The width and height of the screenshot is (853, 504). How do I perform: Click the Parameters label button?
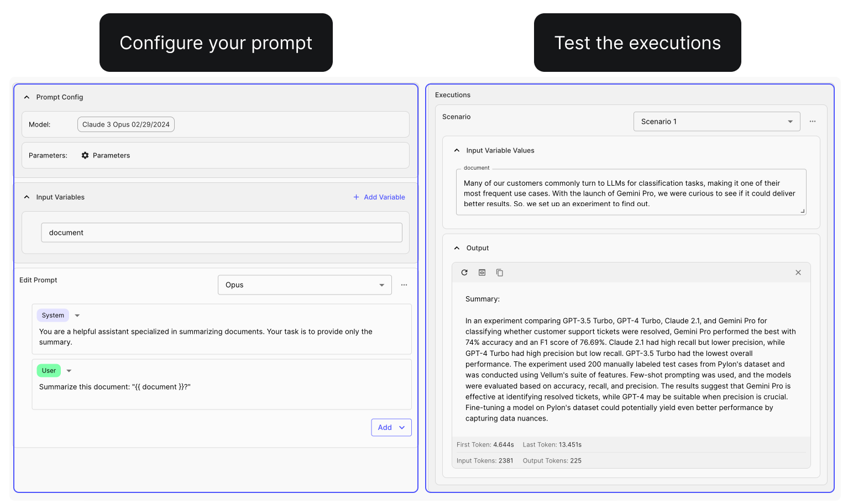(x=111, y=155)
